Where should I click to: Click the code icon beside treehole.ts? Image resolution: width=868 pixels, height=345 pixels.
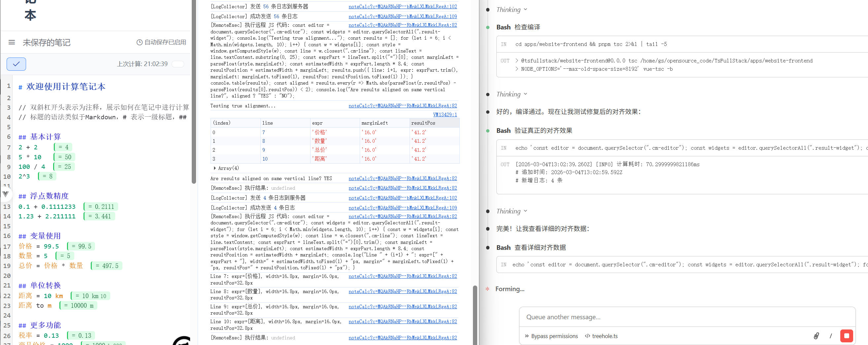587,336
